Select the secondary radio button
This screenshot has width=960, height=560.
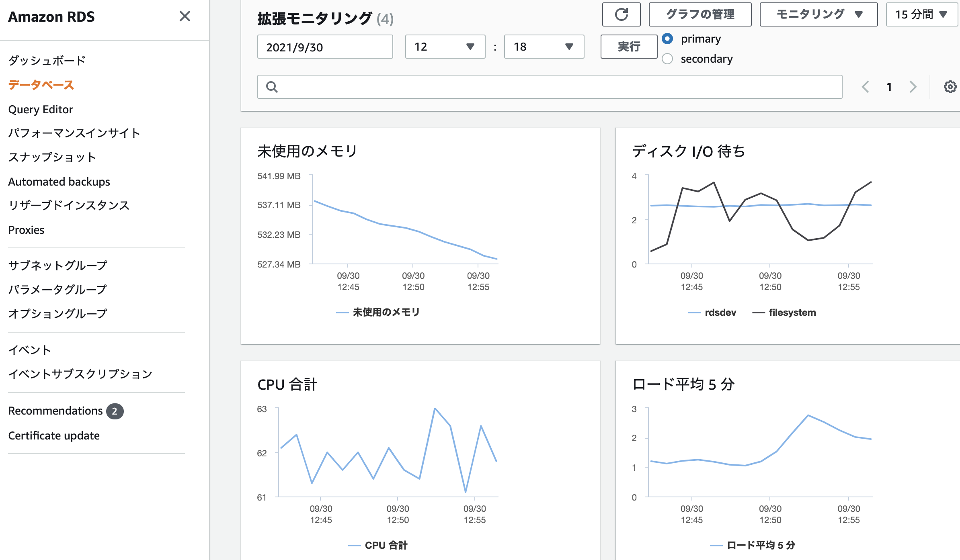(x=667, y=59)
